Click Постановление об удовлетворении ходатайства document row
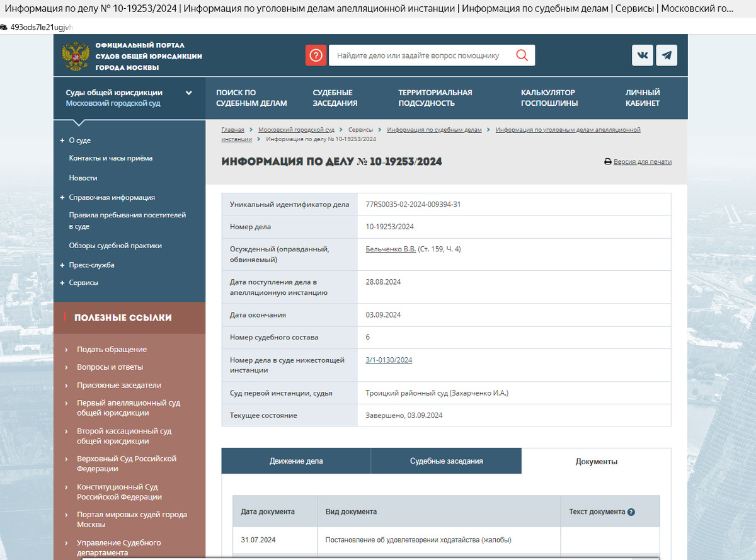The image size is (756, 560). click(418, 540)
